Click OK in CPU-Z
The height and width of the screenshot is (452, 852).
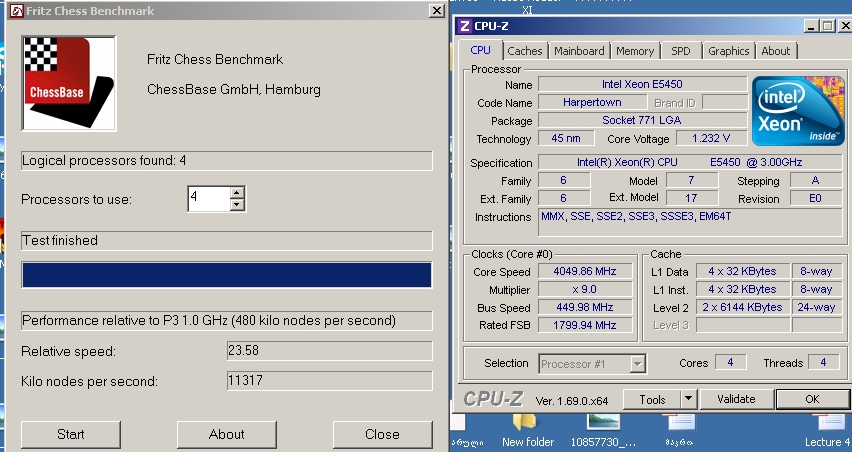(812, 400)
